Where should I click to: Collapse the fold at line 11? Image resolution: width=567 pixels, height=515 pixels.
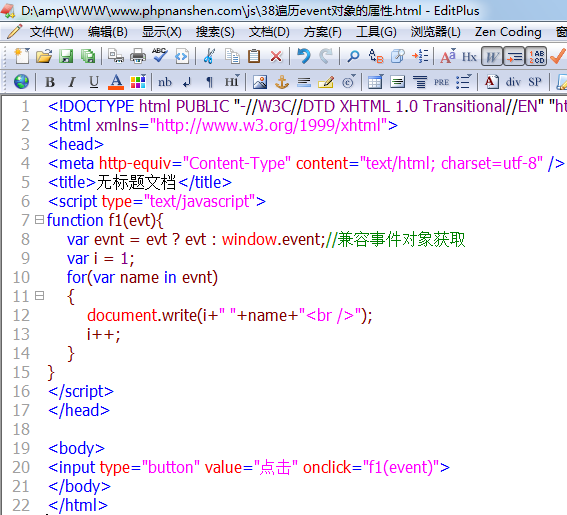[39, 296]
